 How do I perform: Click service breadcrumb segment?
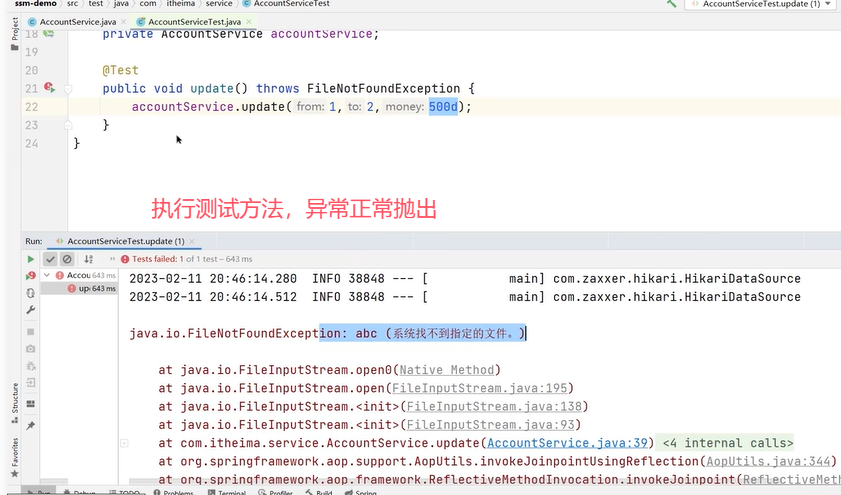(x=219, y=3)
